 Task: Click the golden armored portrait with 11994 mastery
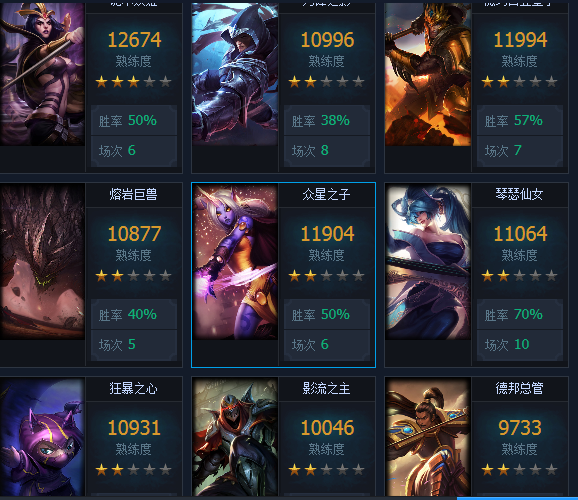(x=428, y=74)
